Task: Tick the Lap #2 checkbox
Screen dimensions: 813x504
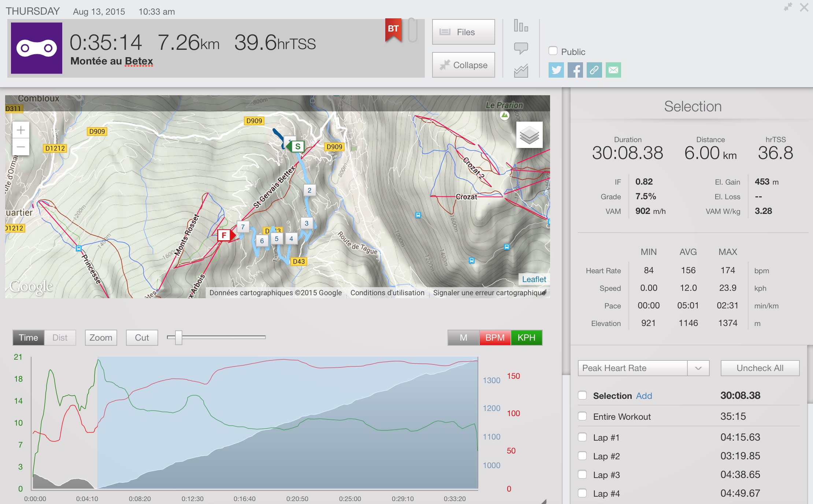Action: [582, 456]
